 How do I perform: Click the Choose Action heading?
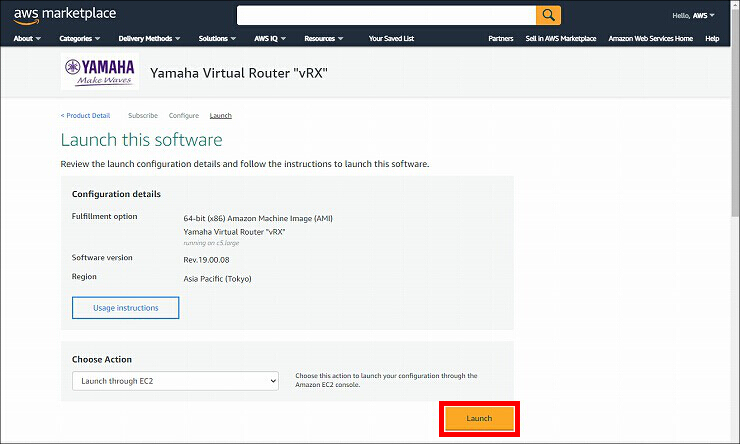coord(101,359)
